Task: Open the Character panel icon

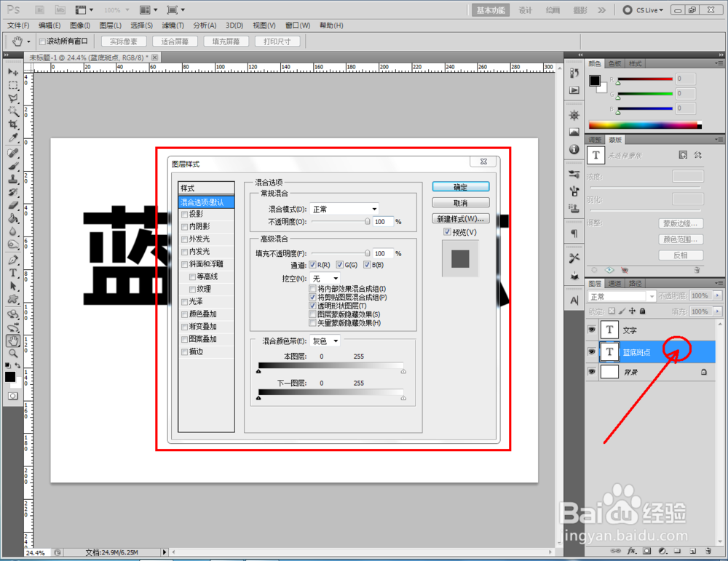Action: tap(574, 301)
